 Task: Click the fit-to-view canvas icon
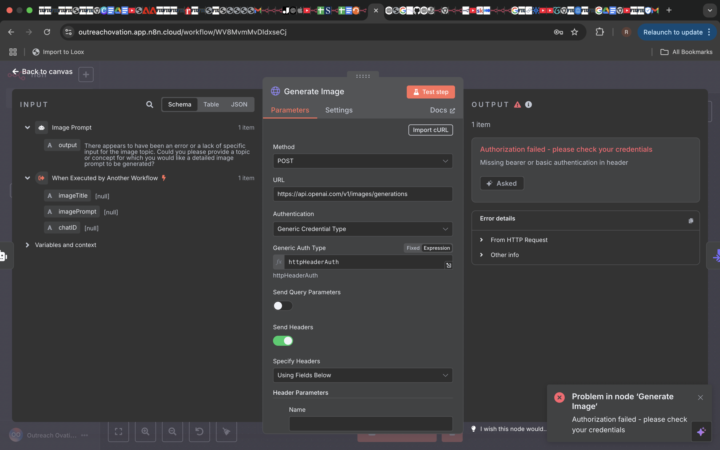tap(118, 432)
